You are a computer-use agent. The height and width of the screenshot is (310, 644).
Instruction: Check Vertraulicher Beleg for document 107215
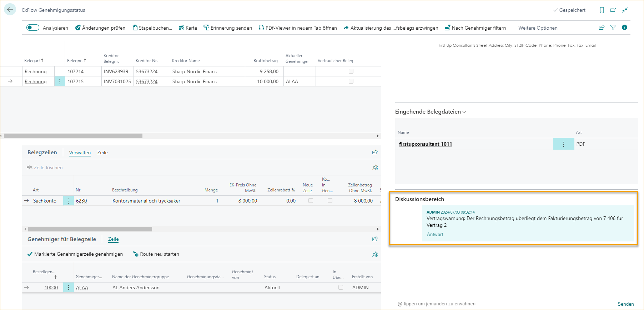click(x=351, y=81)
